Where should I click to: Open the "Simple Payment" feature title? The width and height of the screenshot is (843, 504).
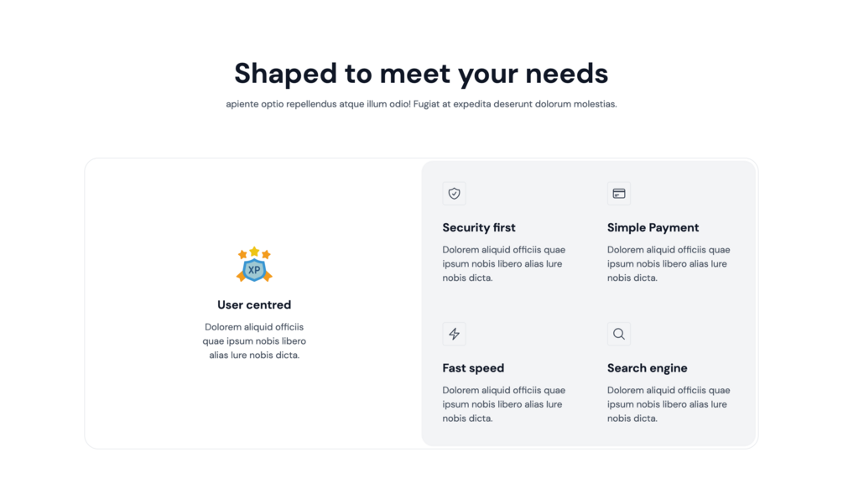[653, 227]
